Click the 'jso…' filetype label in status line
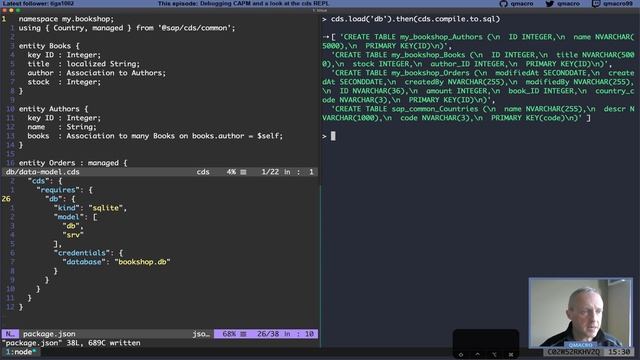Viewport: 640px width, 360px height. 201,334
